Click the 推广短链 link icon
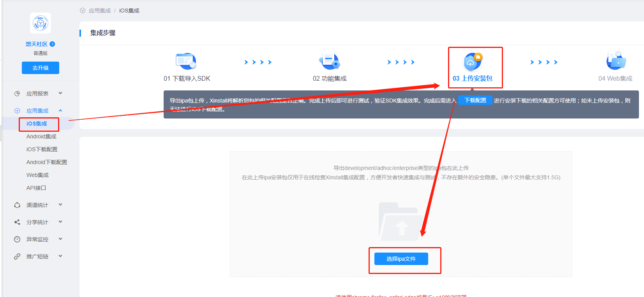The height and width of the screenshot is (297, 644). [x=17, y=256]
